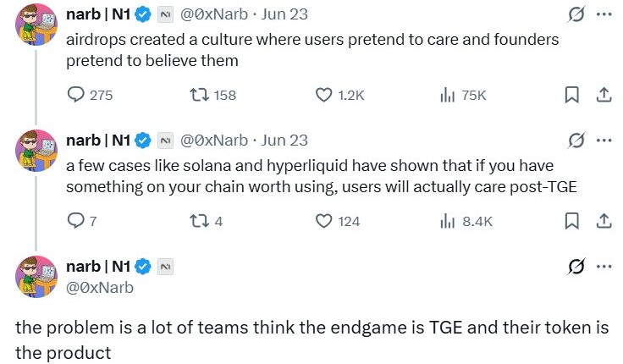The height and width of the screenshot is (364, 623).
Task: Open the @0xNarb handle on main tweet
Action: (99, 287)
